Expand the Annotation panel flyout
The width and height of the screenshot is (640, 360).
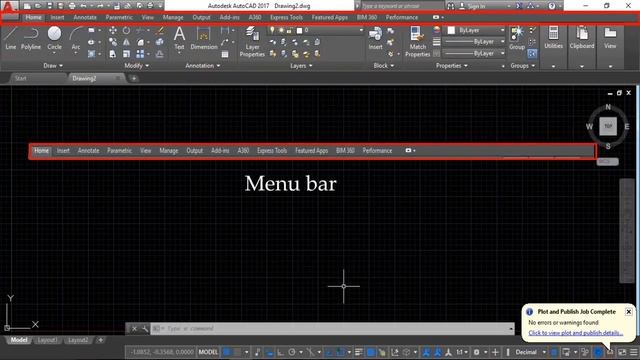click(203, 66)
